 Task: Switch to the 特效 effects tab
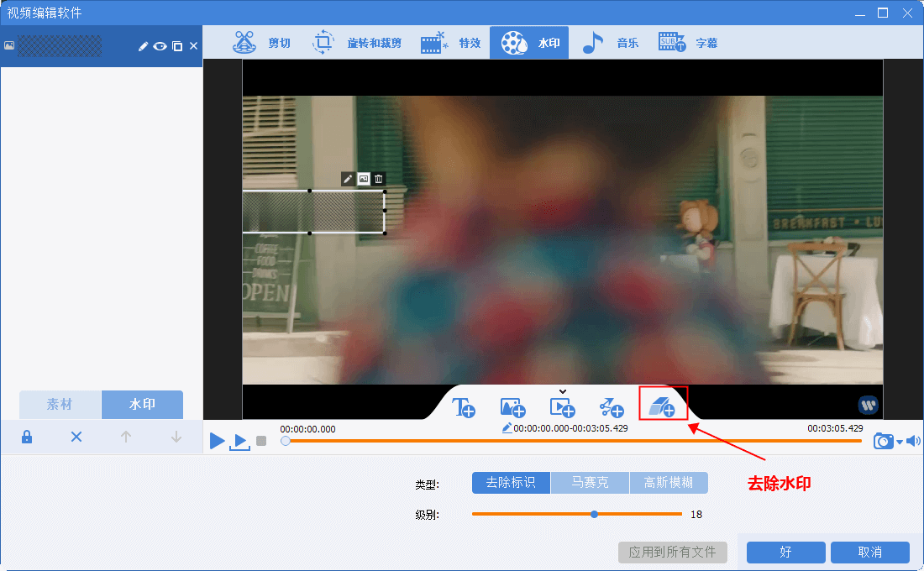point(451,43)
